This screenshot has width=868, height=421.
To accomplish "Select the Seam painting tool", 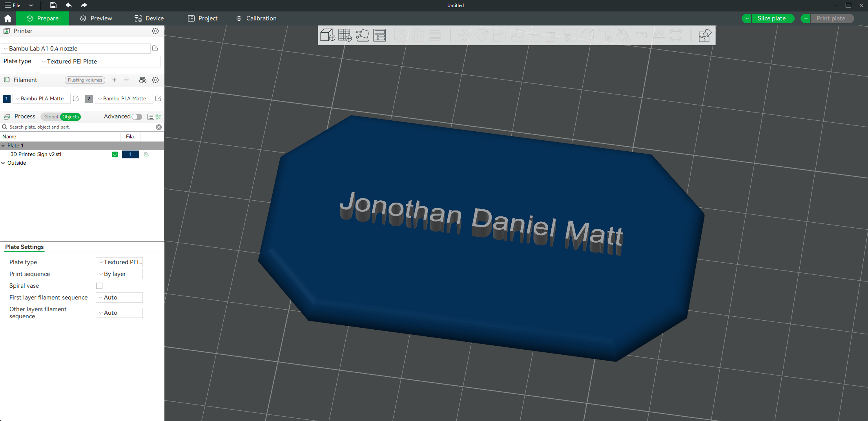I will (x=588, y=36).
